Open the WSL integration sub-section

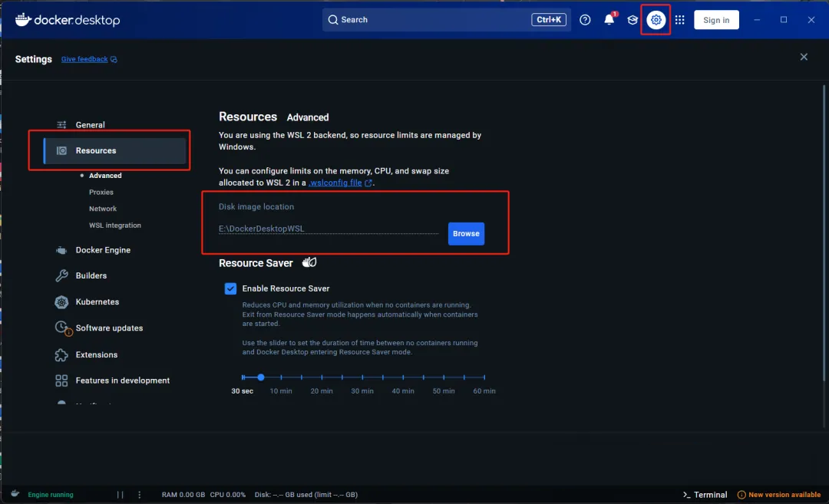click(x=114, y=225)
